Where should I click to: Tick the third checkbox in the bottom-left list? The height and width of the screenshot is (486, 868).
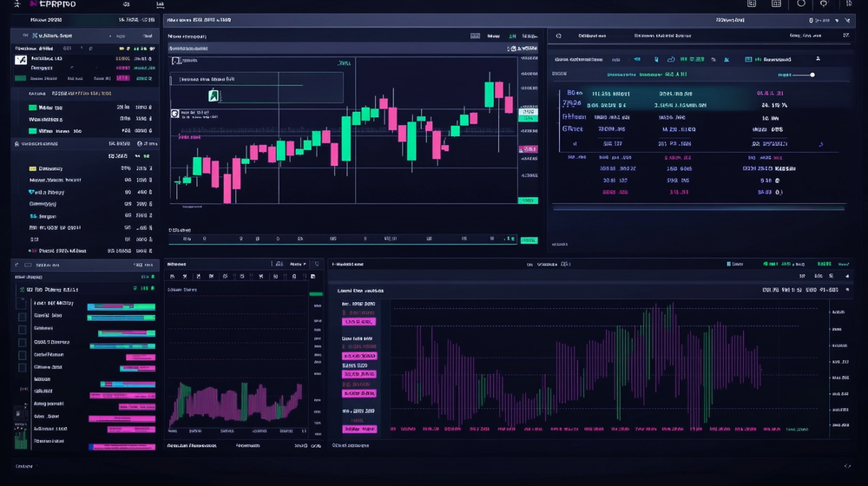coord(23,330)
